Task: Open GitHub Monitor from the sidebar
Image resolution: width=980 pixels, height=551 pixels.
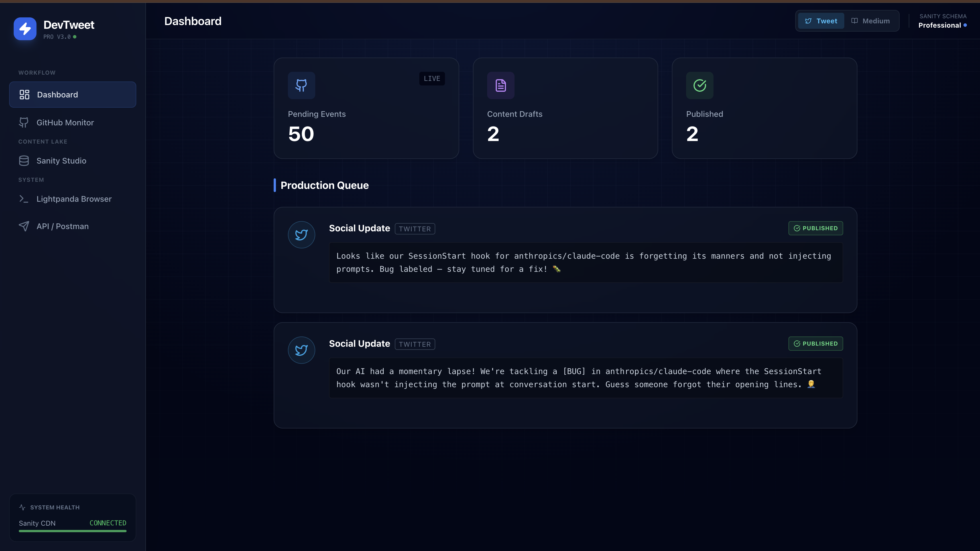Action: coord(65,123)
